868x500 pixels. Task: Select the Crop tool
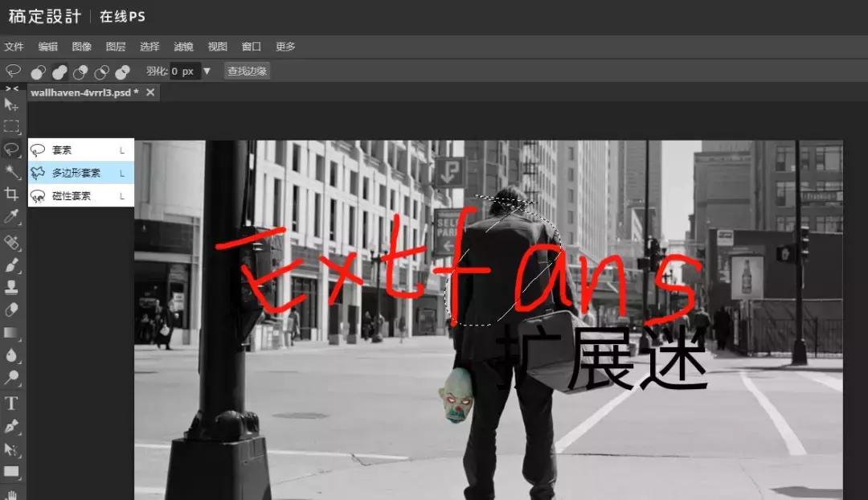point(11,195)
